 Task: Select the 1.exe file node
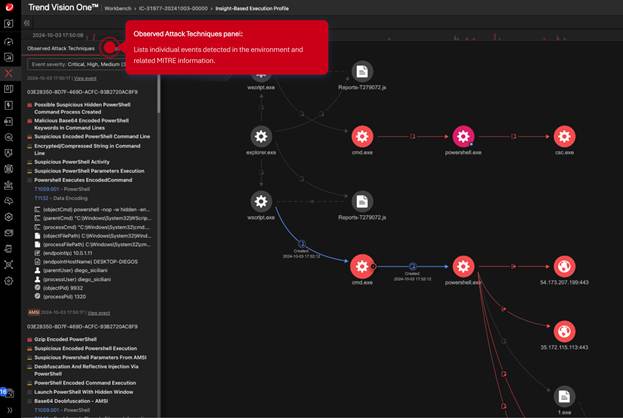(565, 397)
